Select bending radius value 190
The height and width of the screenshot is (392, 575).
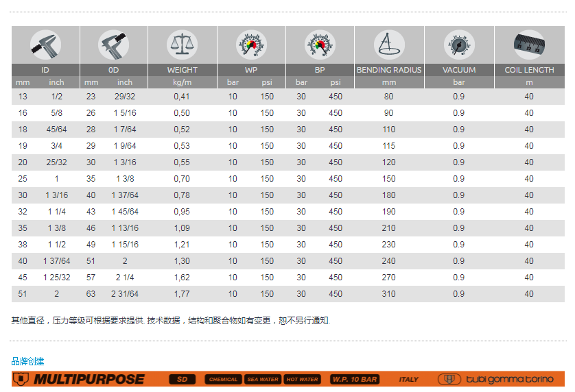389,211
